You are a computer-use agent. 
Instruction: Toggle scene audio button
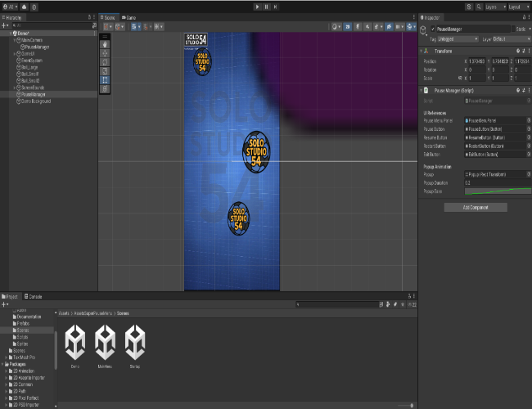tap(367, 27)
